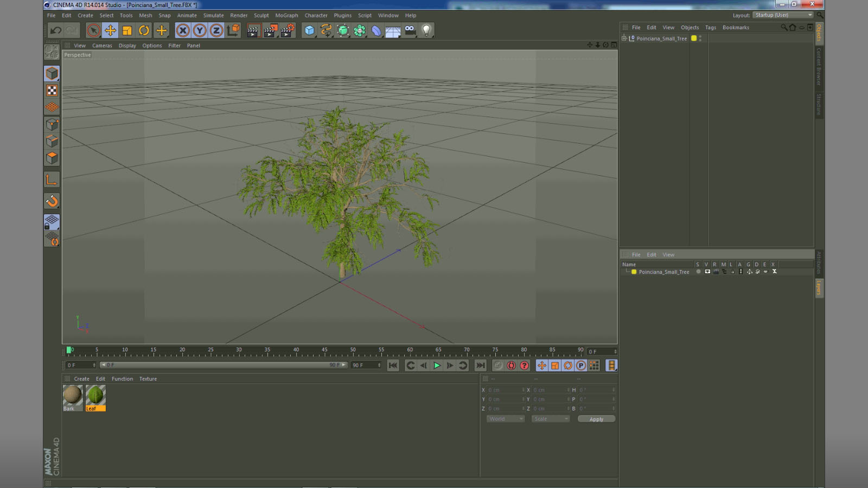Screen dimensions: 868x488
Task: Activate the Scale tool in top toolbar
Action: 127,30
